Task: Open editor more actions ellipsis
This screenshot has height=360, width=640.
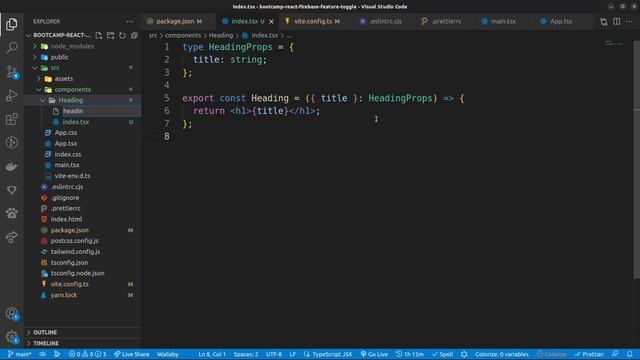Action: [629, 21]
